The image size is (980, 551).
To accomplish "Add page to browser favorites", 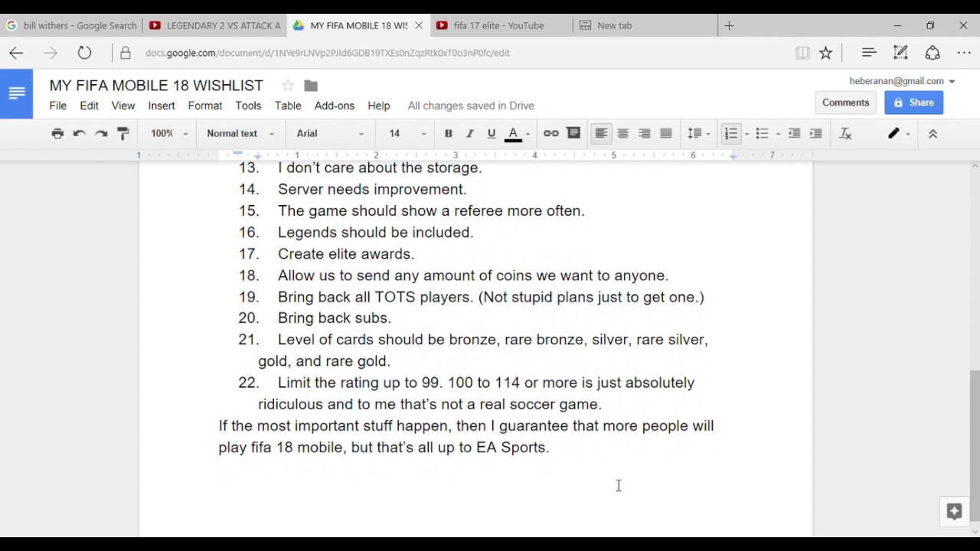I will (x=825, y=53).
